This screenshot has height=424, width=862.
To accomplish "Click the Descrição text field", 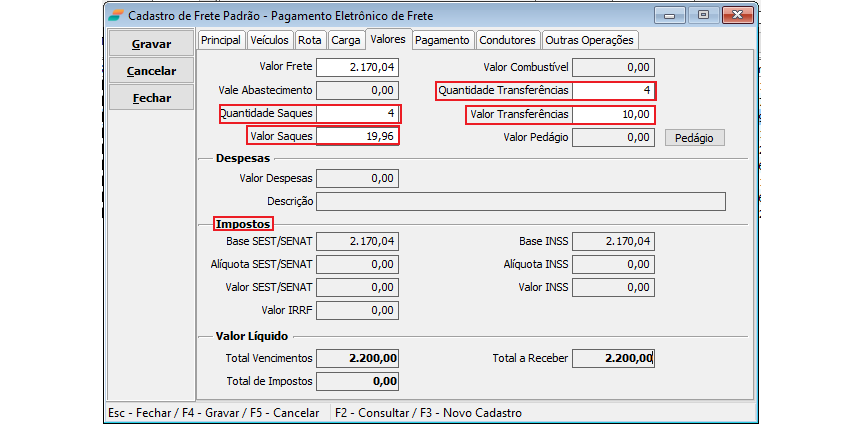I will tap(520, 201).
